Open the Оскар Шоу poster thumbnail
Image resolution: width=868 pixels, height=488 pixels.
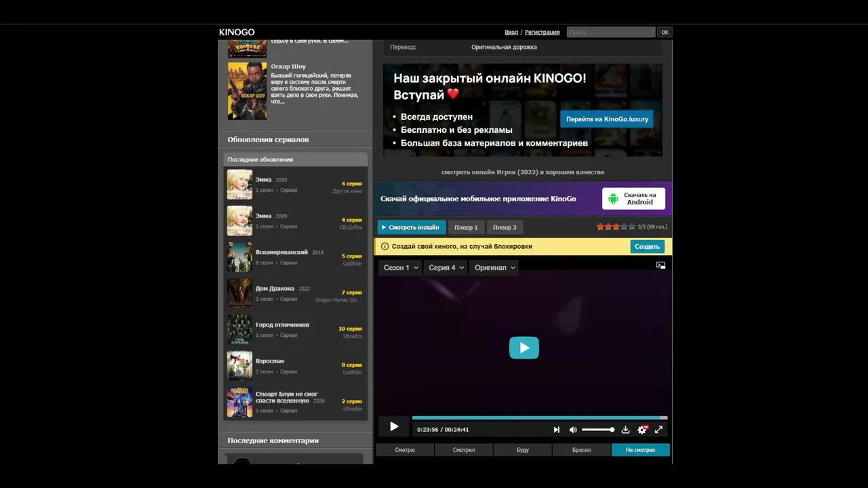click(248, 91)
